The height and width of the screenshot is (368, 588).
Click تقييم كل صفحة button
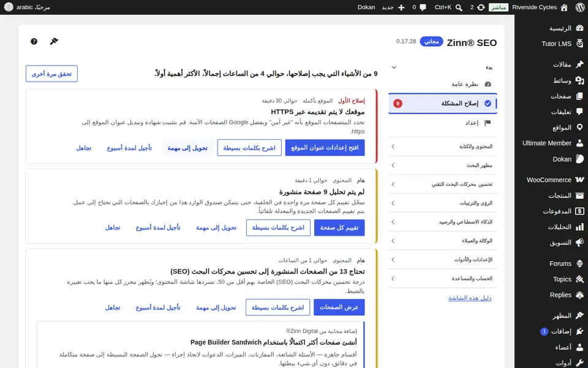click(339, 228)
